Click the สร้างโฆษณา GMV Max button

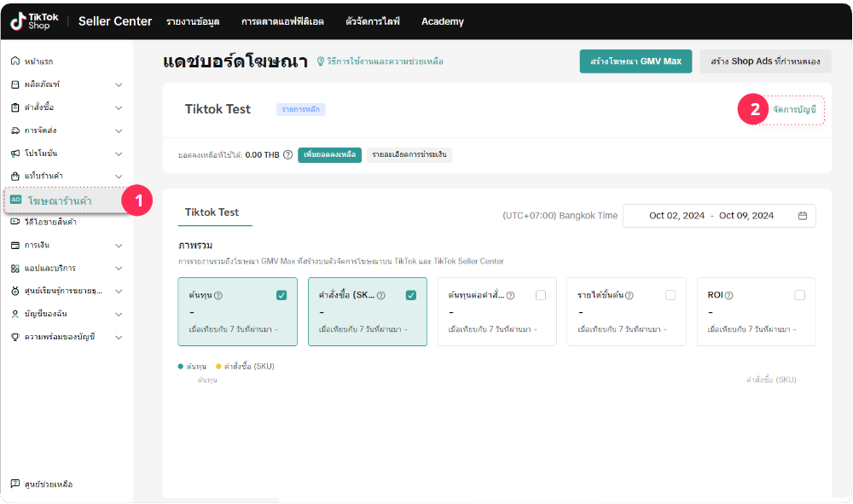635,61
